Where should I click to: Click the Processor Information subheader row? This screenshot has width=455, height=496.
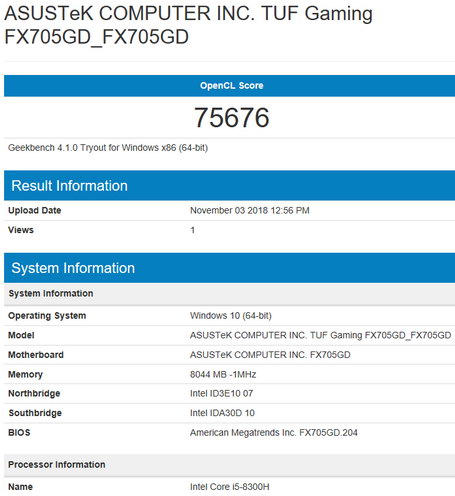[x=229, y=465]
